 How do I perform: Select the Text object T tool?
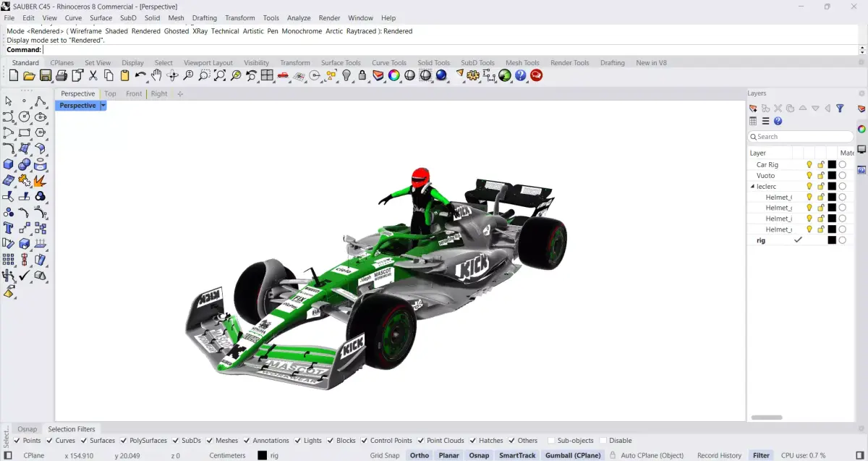pos(9,228)
